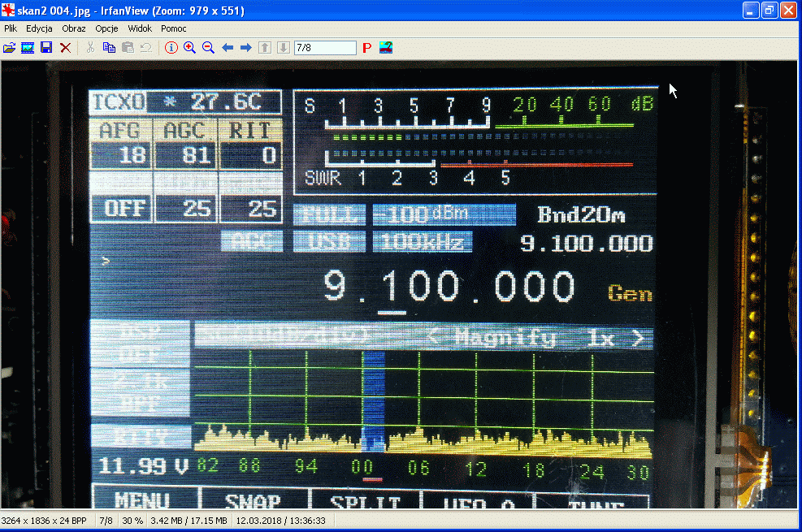Open the slideshow filmstrip icon

(28, 48)
